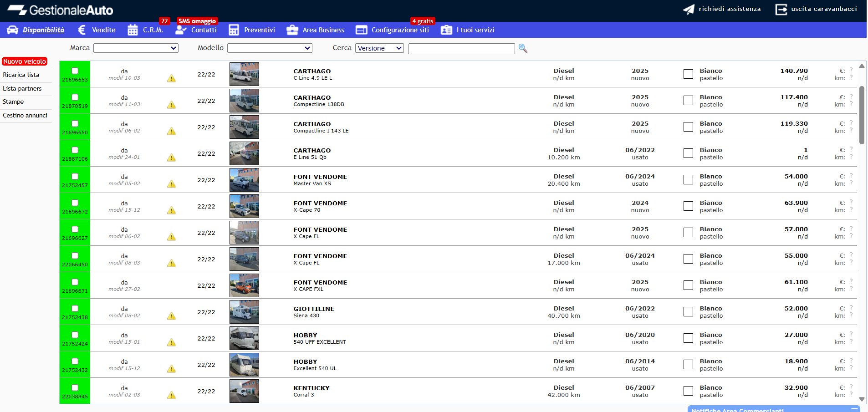Click the car icon beside Disponibilità
The width and height of the screenshot is (868, 412).
point(13,30)
